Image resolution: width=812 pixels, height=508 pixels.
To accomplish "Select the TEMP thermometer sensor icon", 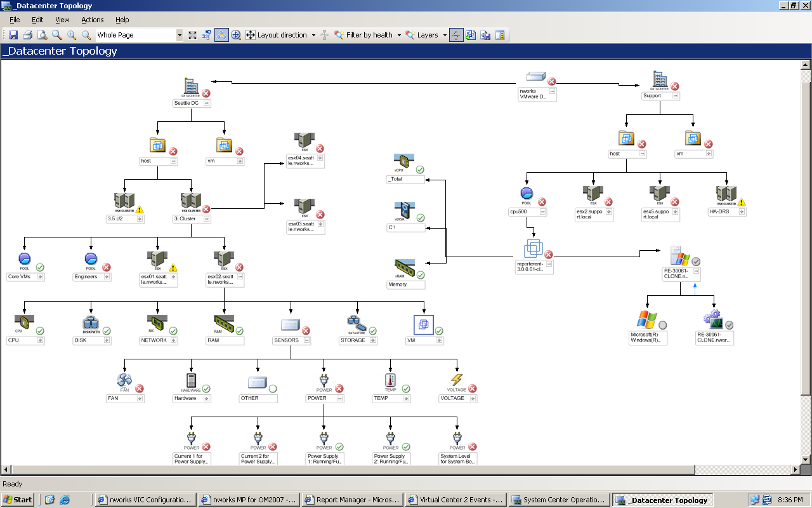I will (390, 382).
